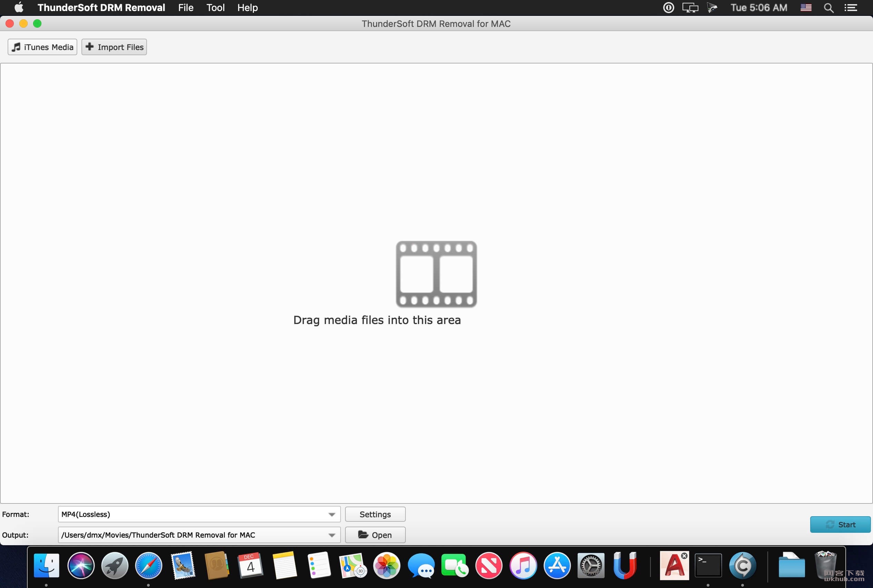Open the magnet app in dock
Image resolution: width=873 pixels, height=588 pixels.
tap(625, 565)
